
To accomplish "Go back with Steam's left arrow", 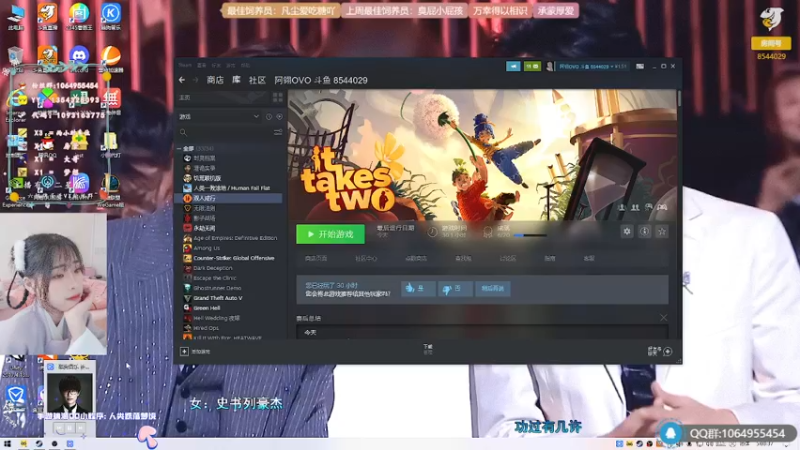I will [x=182, y=80].
